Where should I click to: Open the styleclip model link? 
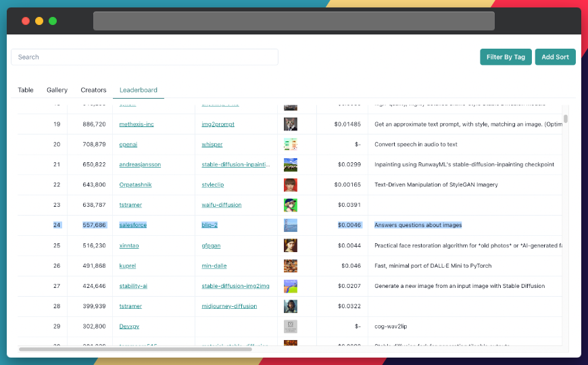(213, 185)
